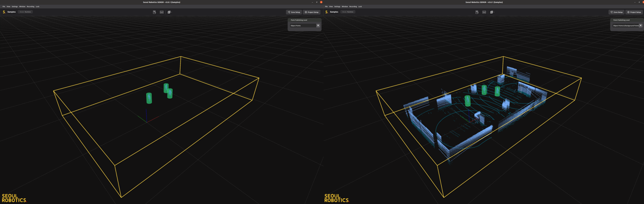Click the layers copy icon in the left window toolbar
Viewport: 644px width, 204px height.
[169, 12]
